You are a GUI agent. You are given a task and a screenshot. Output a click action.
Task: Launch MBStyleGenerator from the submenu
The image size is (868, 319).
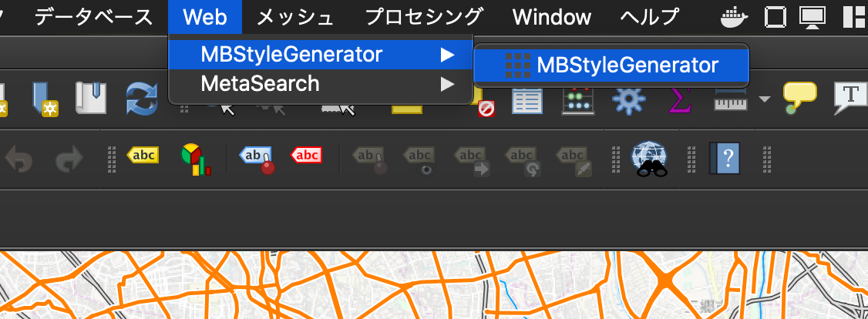pos(611,65)
